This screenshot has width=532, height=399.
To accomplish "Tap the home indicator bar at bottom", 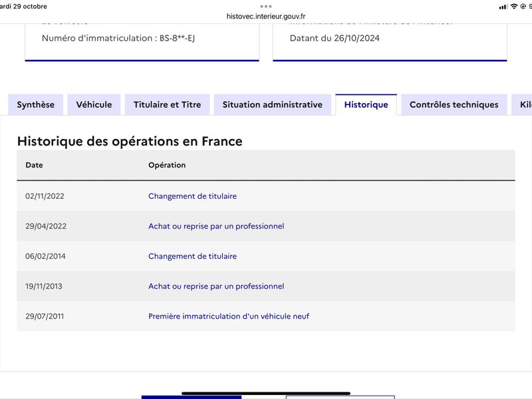I will [266, 394].
